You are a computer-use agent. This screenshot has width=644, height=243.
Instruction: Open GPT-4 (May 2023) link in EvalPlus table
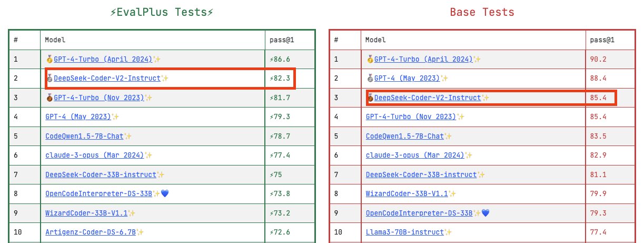coord(78,116)
